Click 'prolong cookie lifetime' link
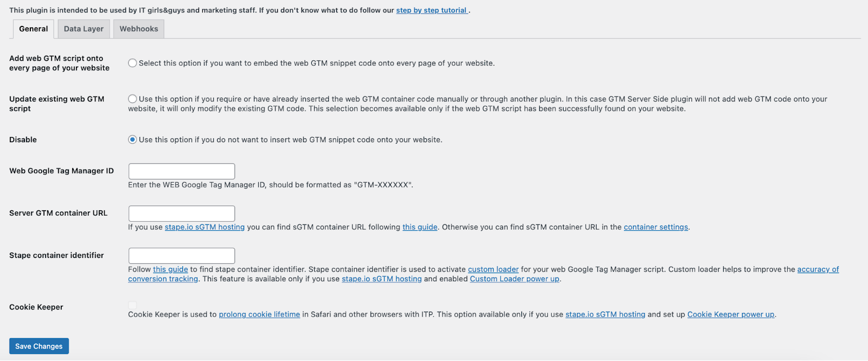Viewport: 868px width, 361px height. [259, 314]
